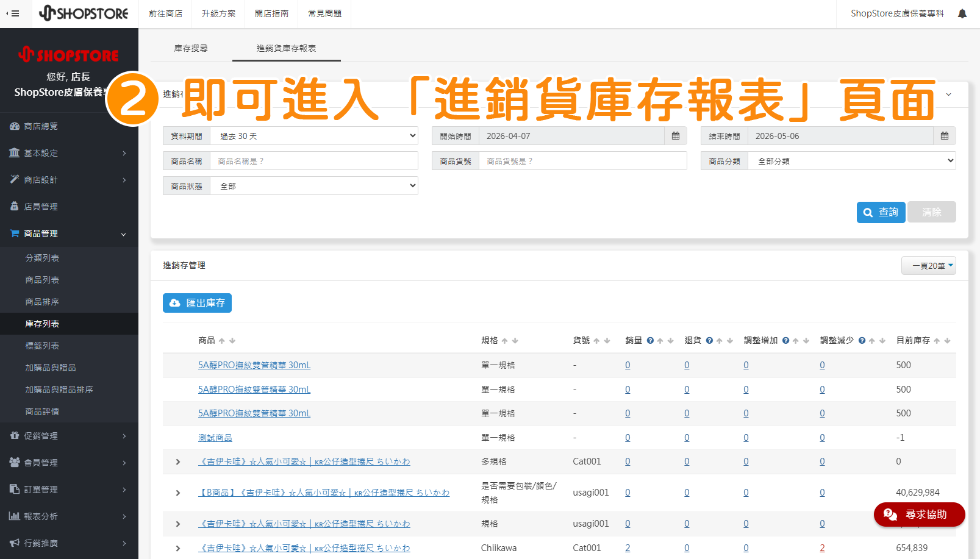Screen dimensions: 980x559
Task: Click the 商店設計 wand icon
Action: pyautogui.click(x=15, y=180)
